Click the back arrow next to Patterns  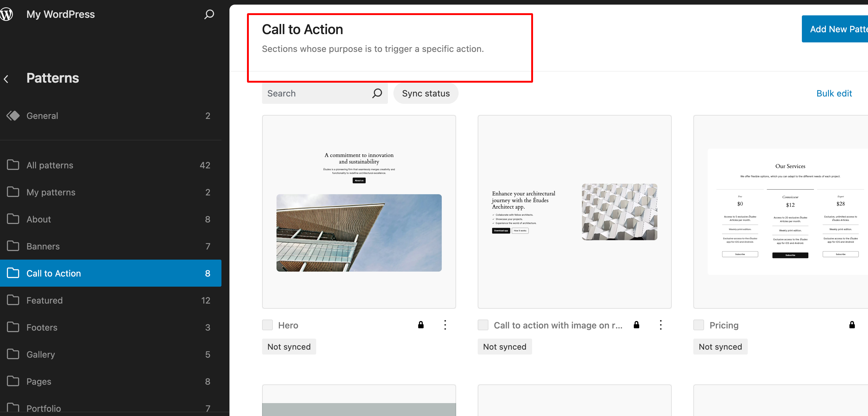click(7, 79)
